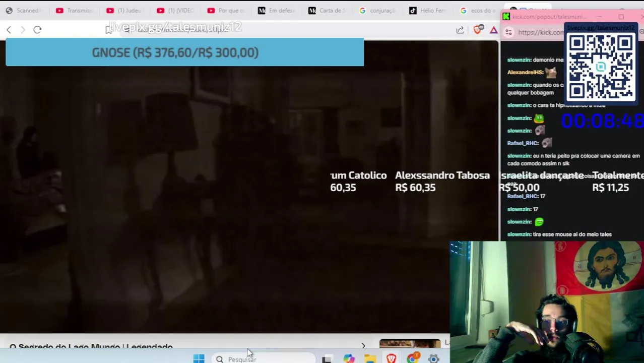Screen dimensions: 644x363
Task: Switch to the 'Scanned' browser tab
Action: tap(25, 11)
